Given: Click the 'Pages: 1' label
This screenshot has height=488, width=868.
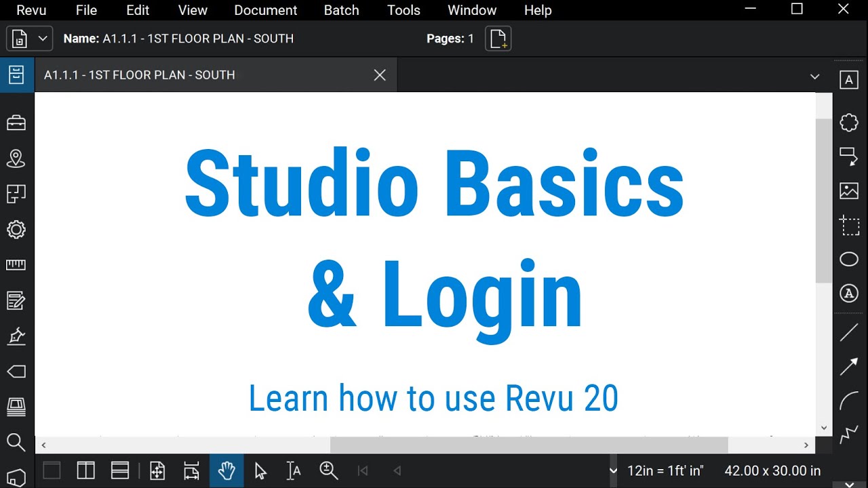Looking at the screenshot, I should coord(450,39).
